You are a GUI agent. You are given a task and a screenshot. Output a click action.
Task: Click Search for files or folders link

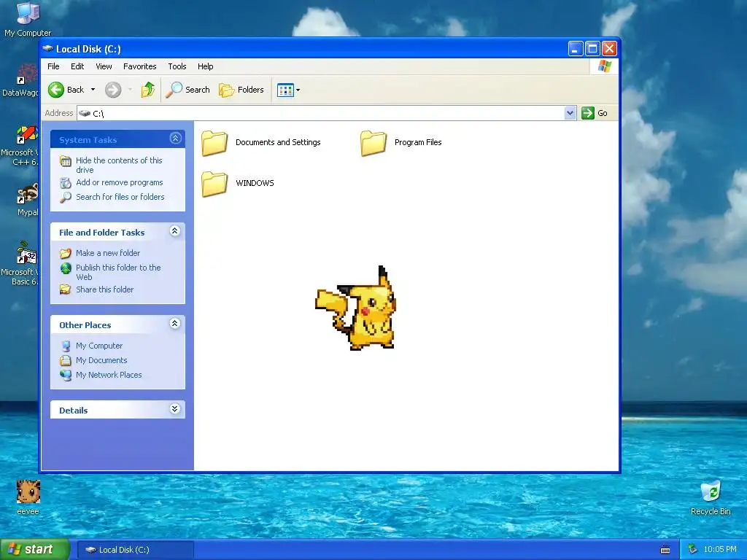coord(120,197)
